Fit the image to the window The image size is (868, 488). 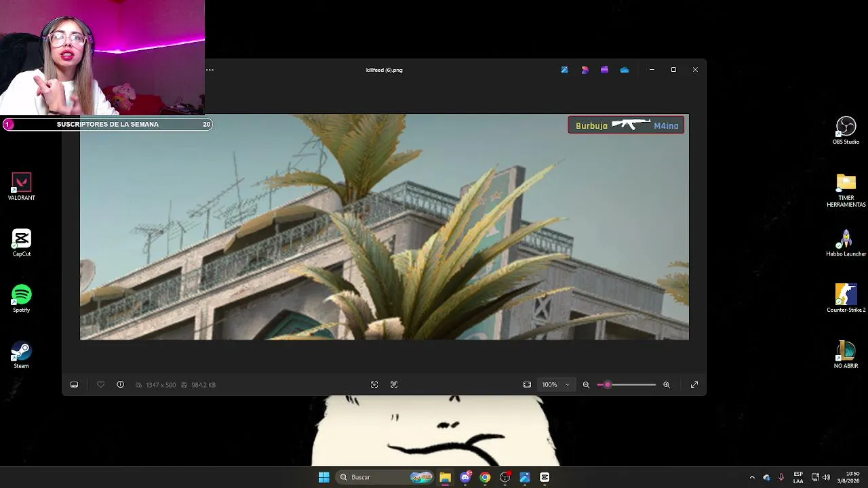pos(527,385)
